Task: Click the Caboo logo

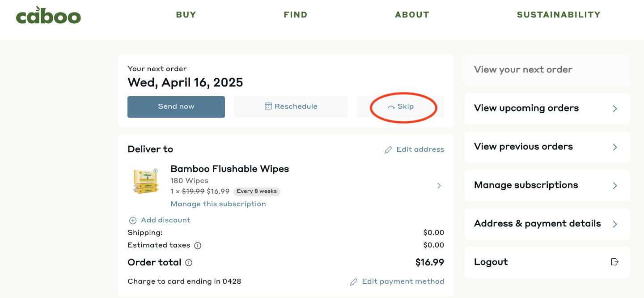Action: point(48,15)
